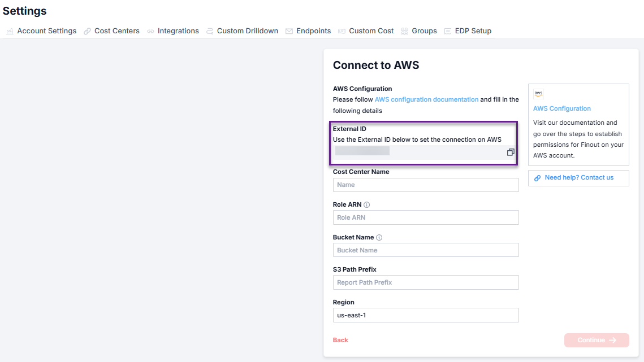
Task: Click the Role ARN info icon
Action: [367, 205]
